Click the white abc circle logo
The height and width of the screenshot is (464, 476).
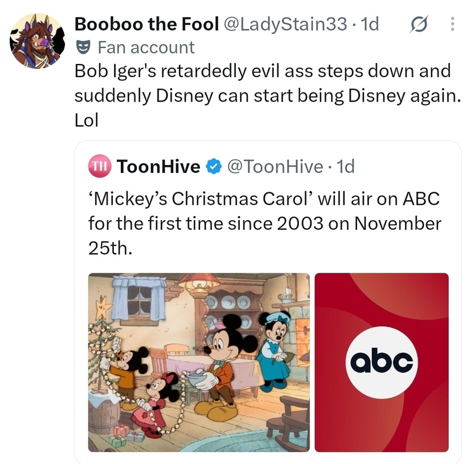point(381,362)
